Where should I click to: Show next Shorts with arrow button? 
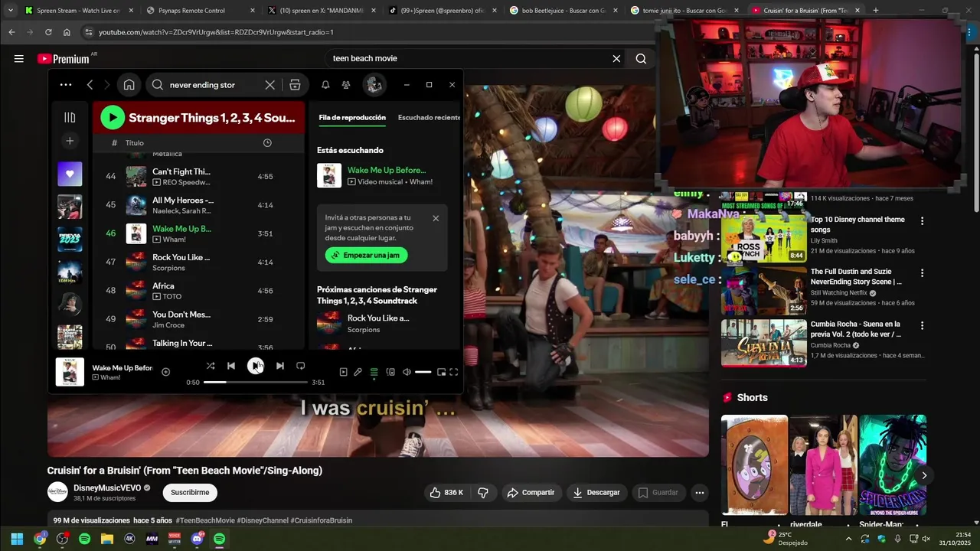924,475
